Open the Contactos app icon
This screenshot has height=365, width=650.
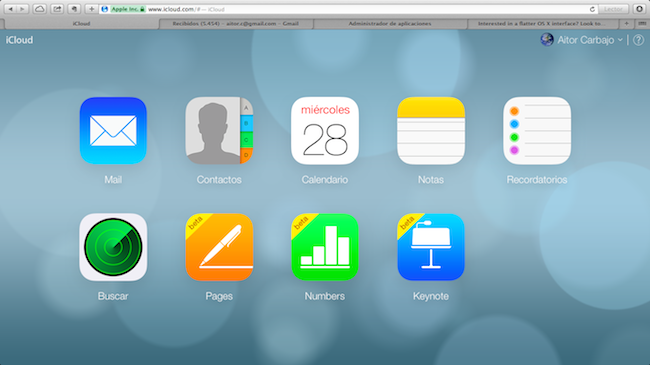click(x=219, y=131)
